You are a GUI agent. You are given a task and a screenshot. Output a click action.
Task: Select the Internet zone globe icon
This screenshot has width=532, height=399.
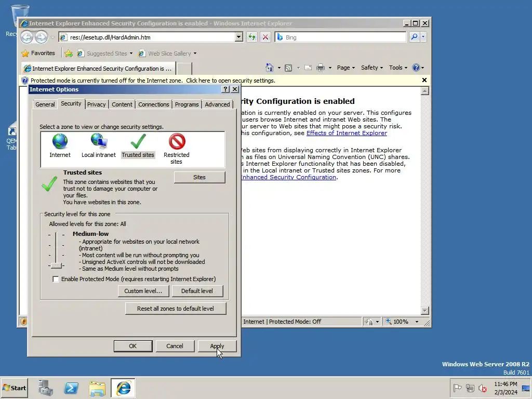(60, 141)
